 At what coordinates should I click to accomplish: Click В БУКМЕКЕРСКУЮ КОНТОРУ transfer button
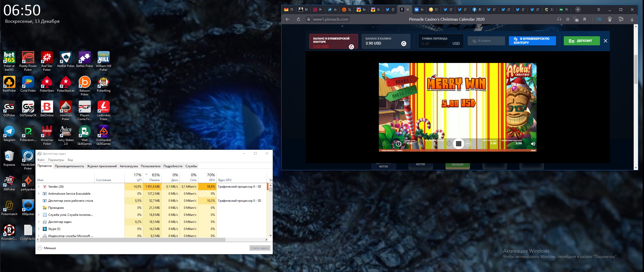coord(532,41)
